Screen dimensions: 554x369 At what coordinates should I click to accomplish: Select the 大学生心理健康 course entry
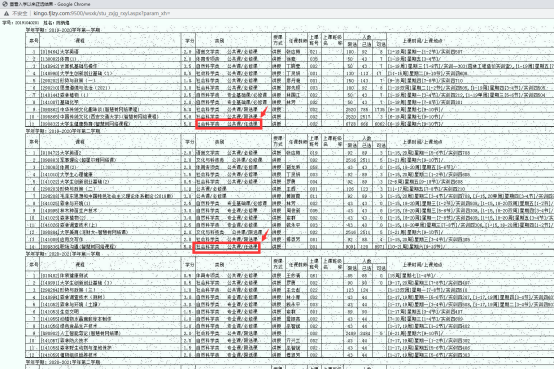click(x=66, y=174)
